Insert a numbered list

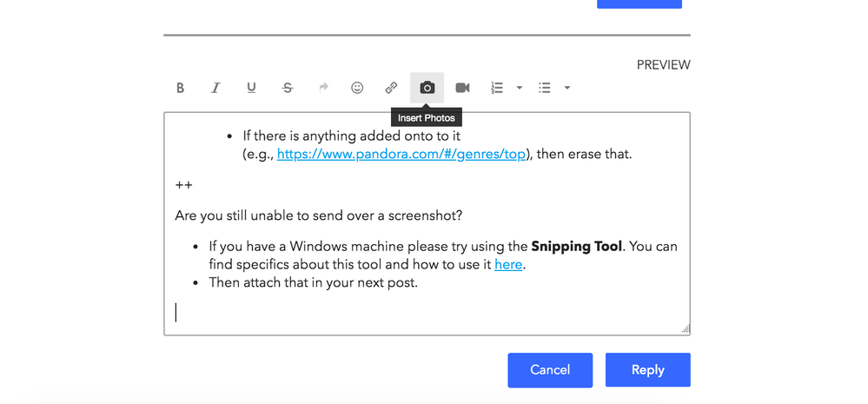497,88
